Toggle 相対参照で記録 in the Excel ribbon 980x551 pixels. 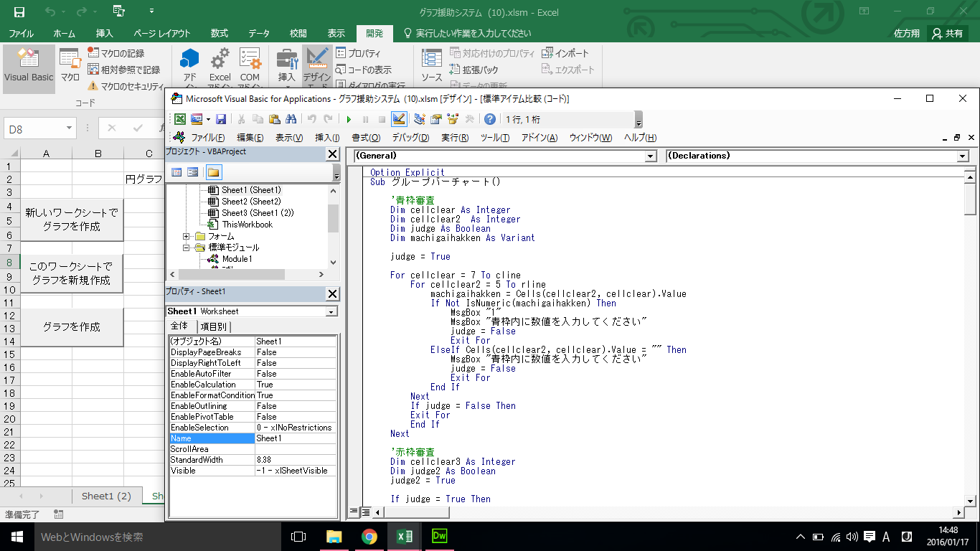coord(124,70)
